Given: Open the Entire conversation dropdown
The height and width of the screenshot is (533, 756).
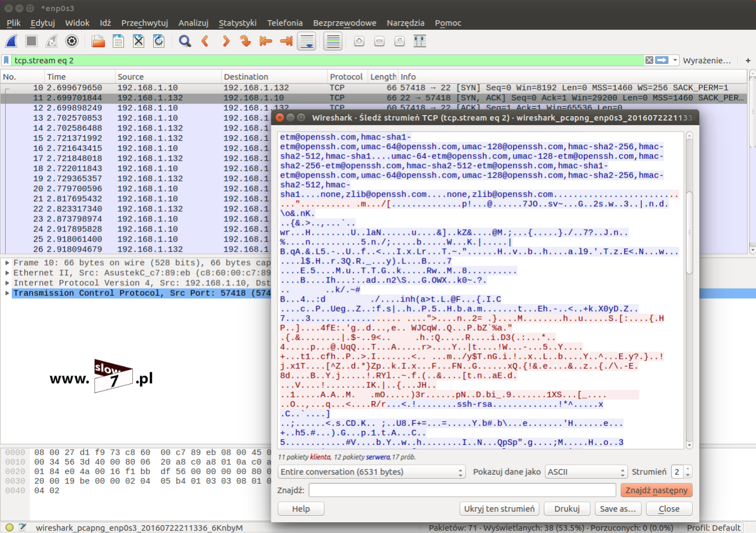Looking at the screenshot, I should (x=372, y=472).
